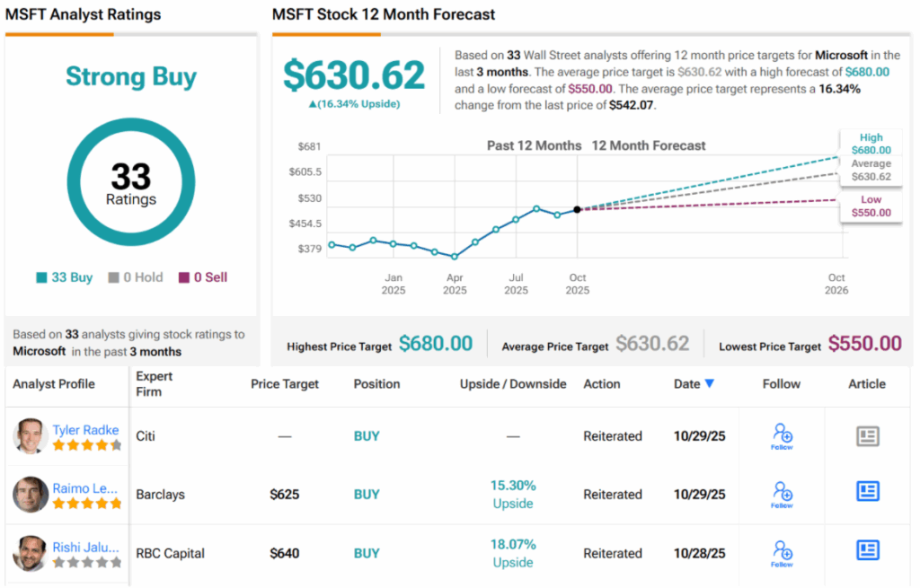This screenshot has width=920, height=588.
Task: Open Rishi Jalu... analyst name link
Action: click(84, 547)
